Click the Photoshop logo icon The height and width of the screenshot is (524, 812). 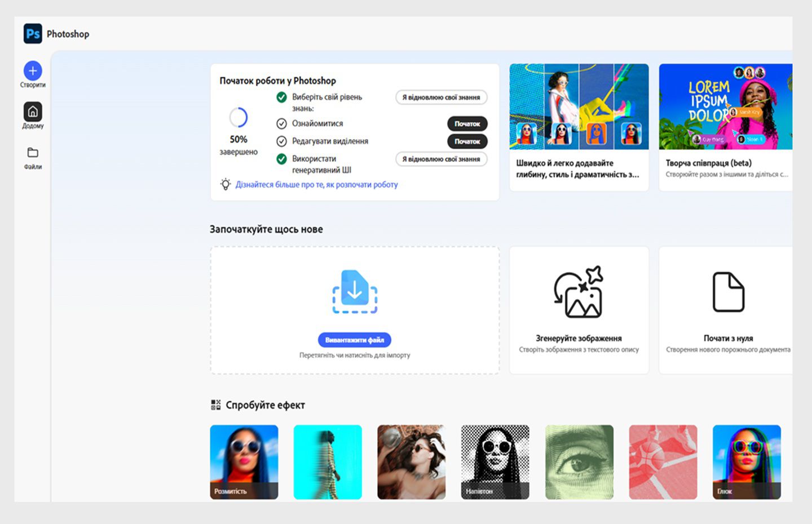(x=32, y=34)
